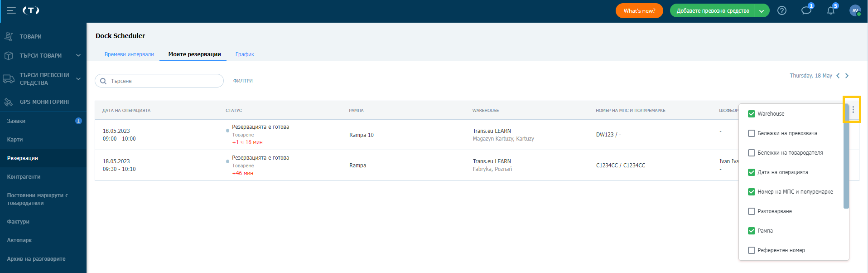Click the Fabryka, Poznań warehouse text
Image resolution: width=868 pixels, height=273 pixels.
point(492,169)
